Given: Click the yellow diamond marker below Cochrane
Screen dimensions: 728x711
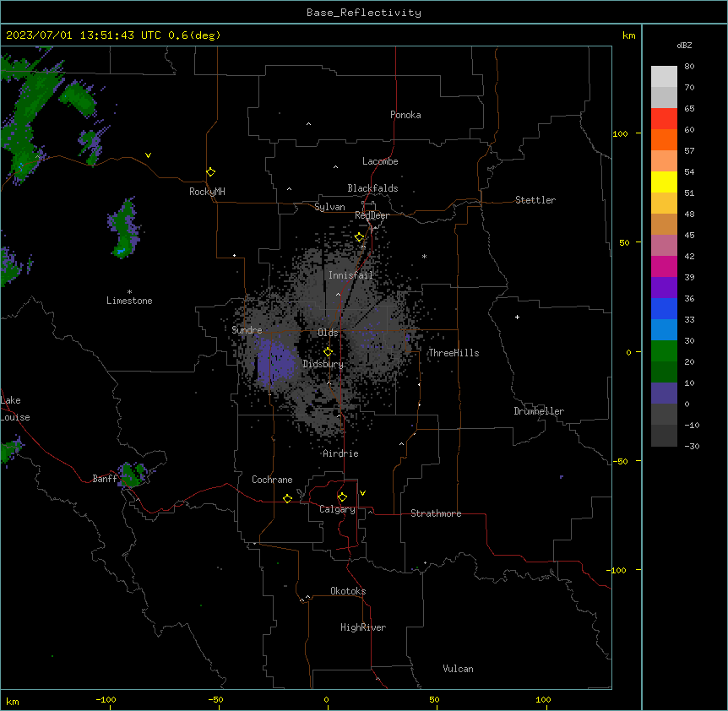Looking at the screenshot, I should [x=287, y=498].
